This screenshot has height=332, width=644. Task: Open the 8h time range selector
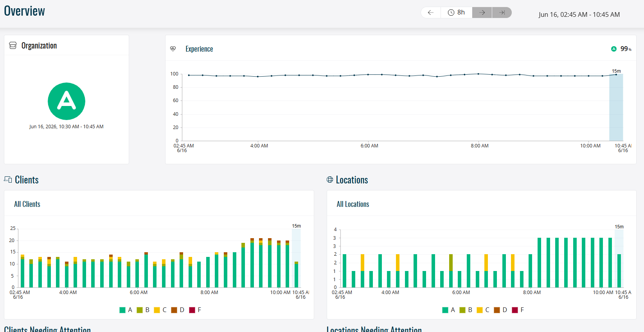(457, 13)
